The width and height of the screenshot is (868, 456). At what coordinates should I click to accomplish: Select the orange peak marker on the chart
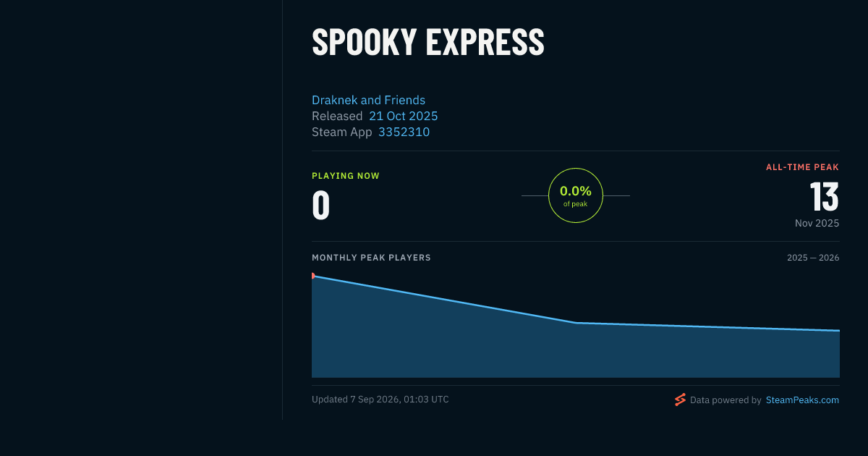[313, 276]
